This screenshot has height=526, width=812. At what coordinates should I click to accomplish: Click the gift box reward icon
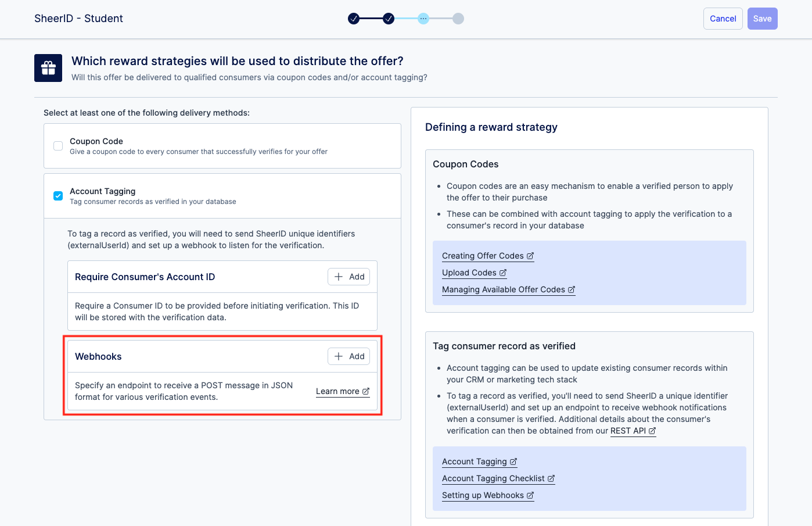click(48, 68)
